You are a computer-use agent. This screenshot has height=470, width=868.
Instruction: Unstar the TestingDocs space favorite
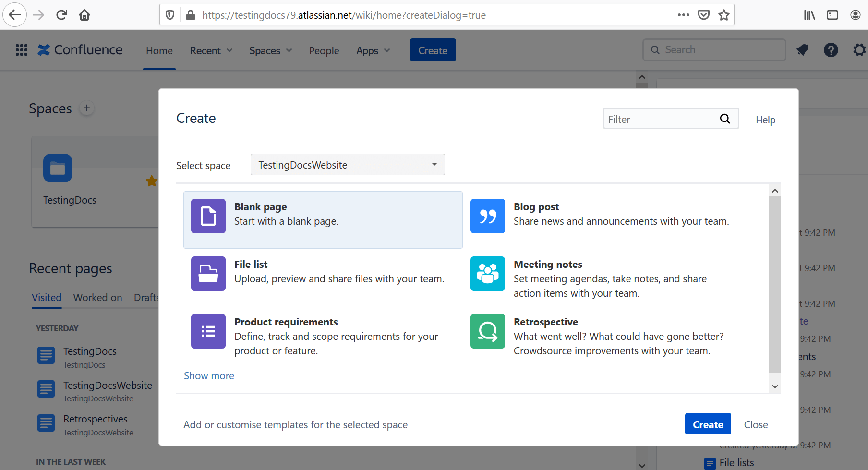[x=152, y=181]
